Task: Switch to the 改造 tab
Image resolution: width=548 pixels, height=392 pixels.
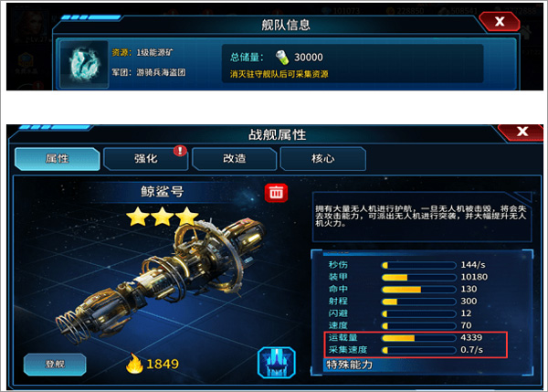Action: [x=234, y=159]
